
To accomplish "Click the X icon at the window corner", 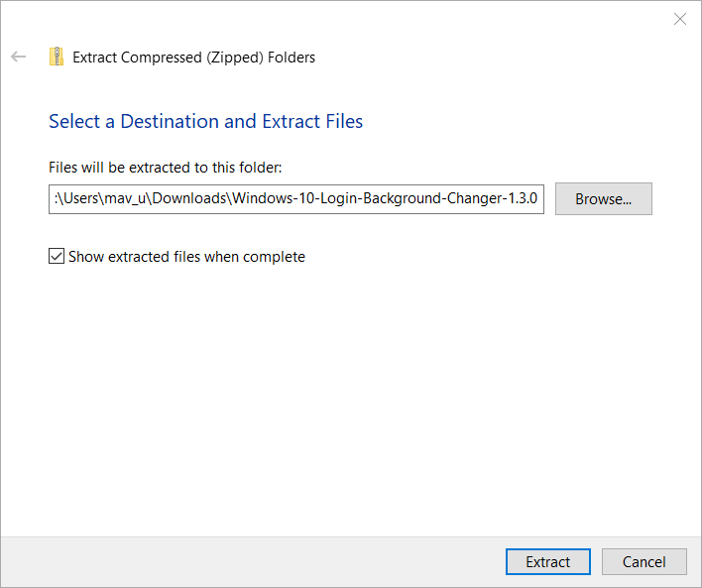I will pyautogui.click(x=679, y=19).
